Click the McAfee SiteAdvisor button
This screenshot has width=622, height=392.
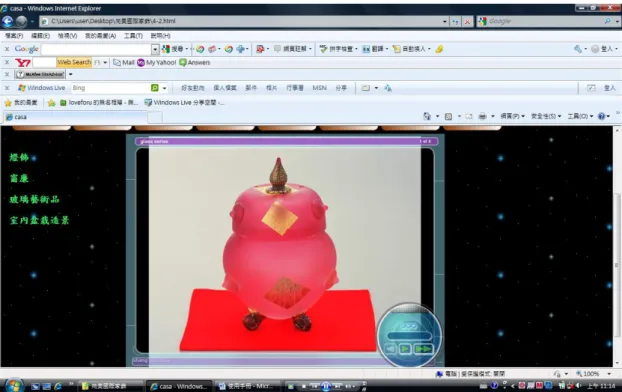coord(40,74)
